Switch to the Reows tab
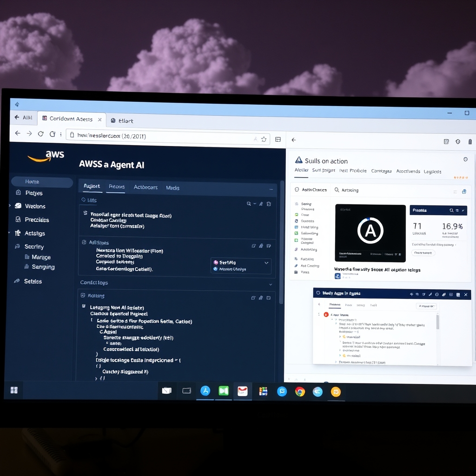Screen dimensions: 476x476 pos(117,187)
